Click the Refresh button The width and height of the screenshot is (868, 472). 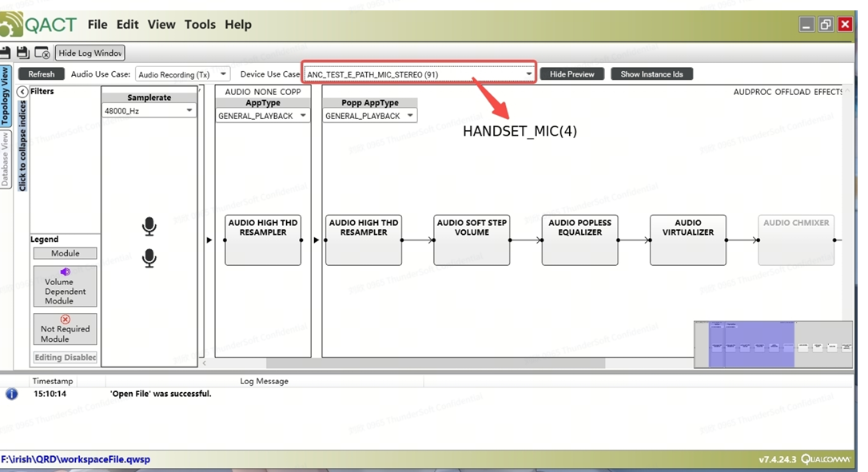pyautogui.click(x=42, y=74)
